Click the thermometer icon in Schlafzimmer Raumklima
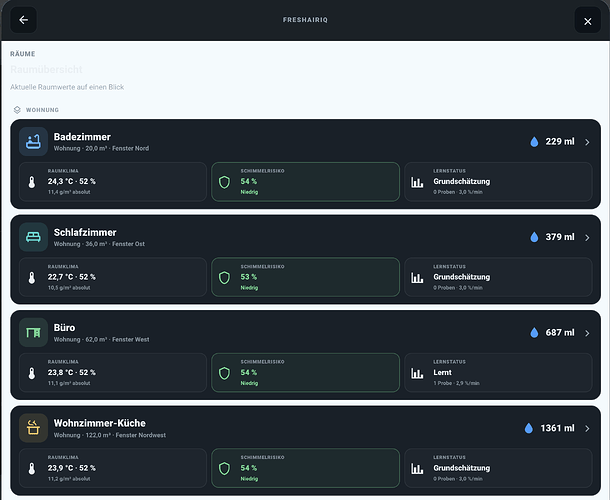The image size is (610, 500). click(32, 277)
